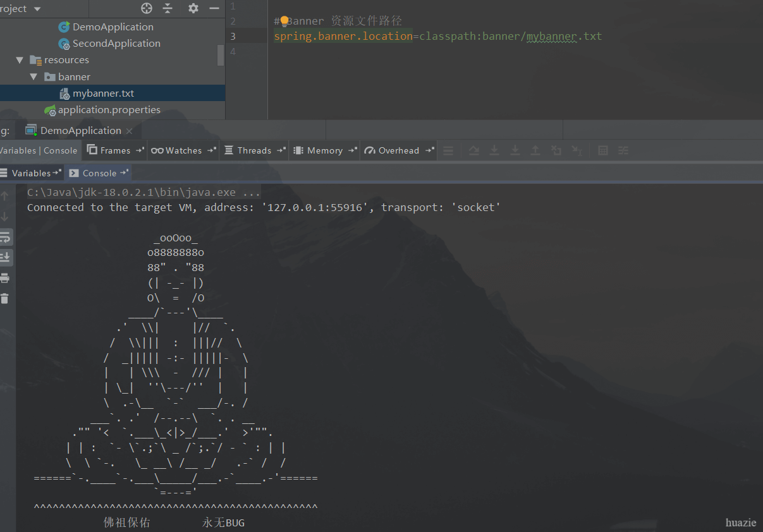This screenshot has width=763, height=532.
Task: Click the Force Step Into icon
Action: point(515,150)
